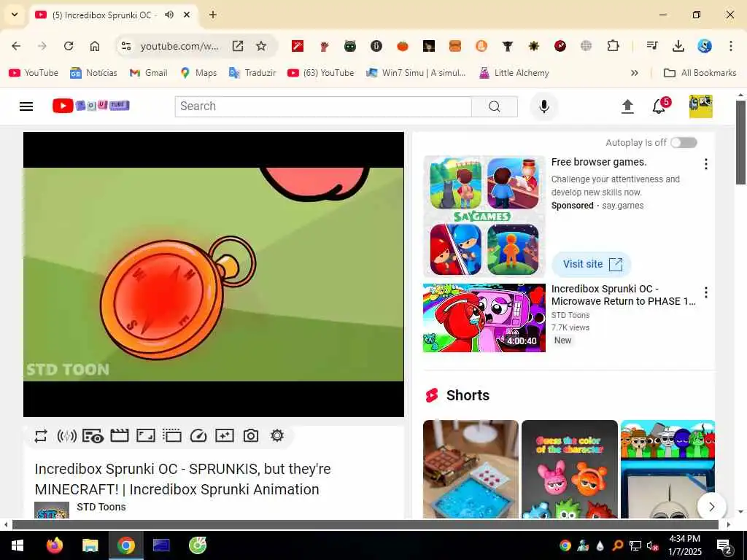Viewport: 747px width, 560px height.
Task: Open Win7 Simu bookmark
Action: coord(416,73)
